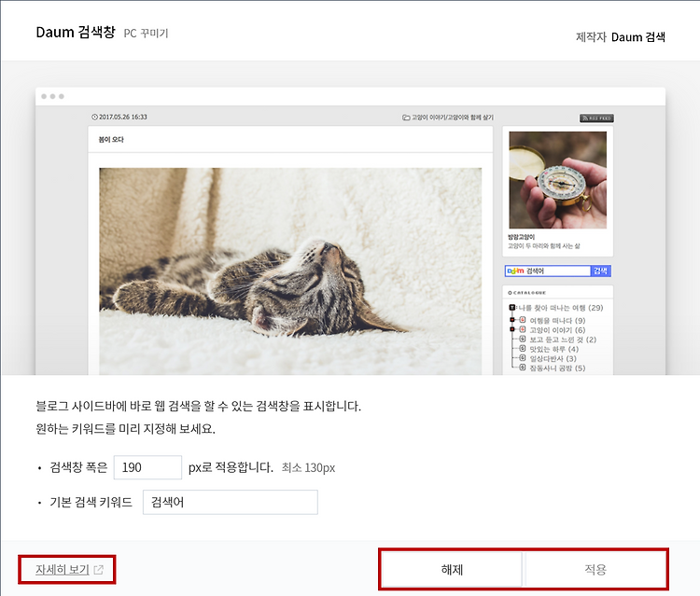Click the PC 꾸미기 label
The width and height of the screenshot is (700, 596).
(x=146, y=34)
